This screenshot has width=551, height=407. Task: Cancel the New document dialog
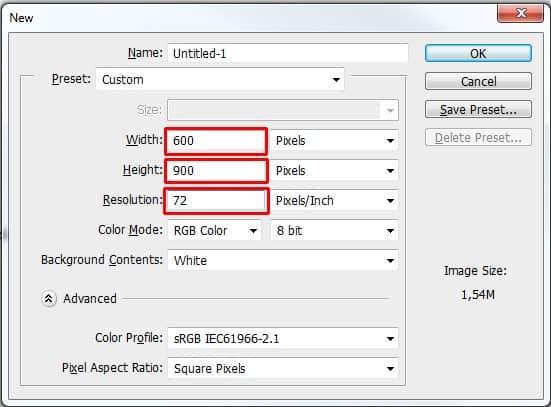478,82
